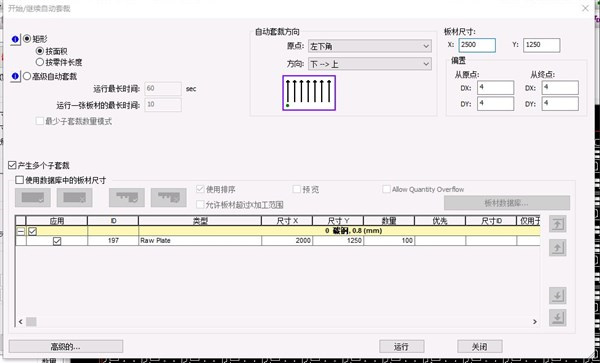Click the ID column header
The width and height of the screenshot is (600, 363).
pos(113,221)
